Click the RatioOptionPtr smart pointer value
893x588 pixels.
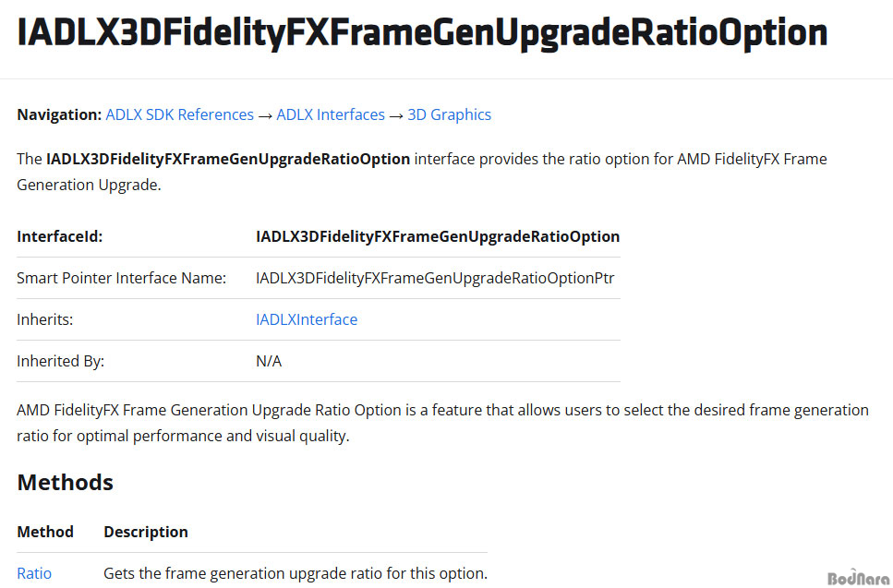coord(435,278)
